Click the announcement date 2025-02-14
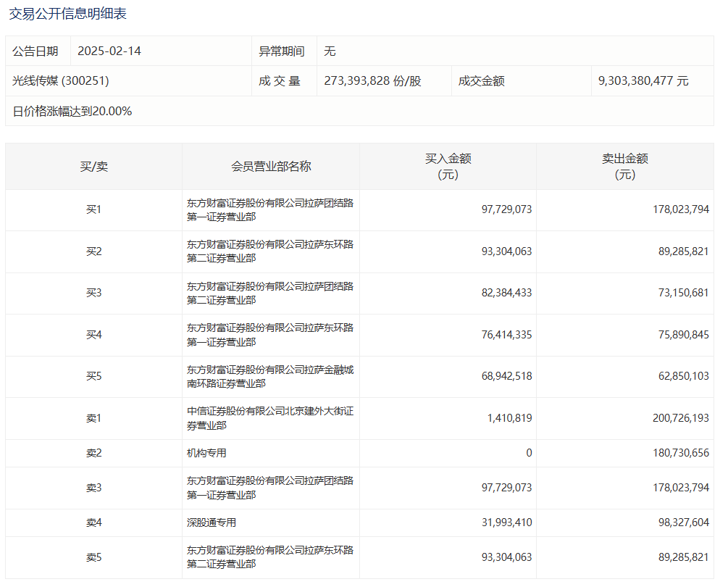728x587 pixels. [x=110, y=51]
